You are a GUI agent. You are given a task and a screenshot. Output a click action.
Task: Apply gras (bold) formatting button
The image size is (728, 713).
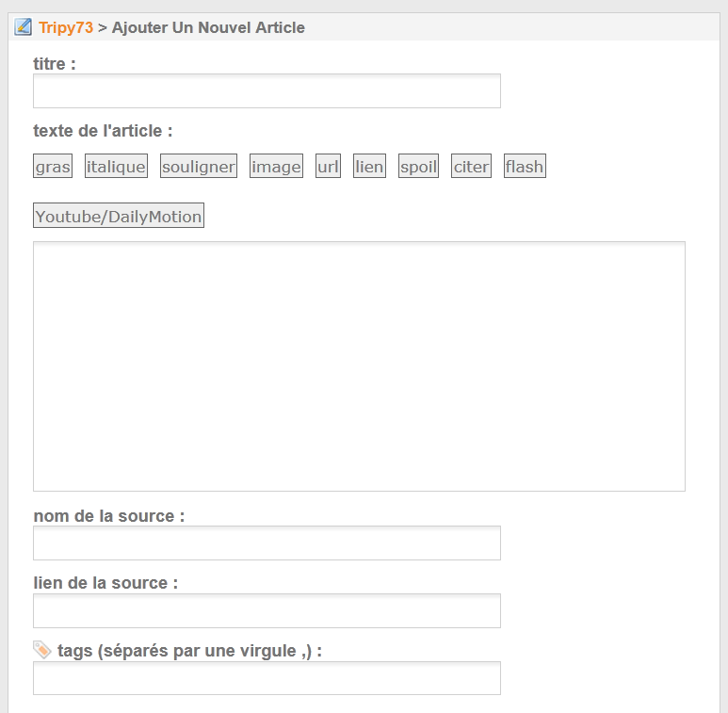pos(53,166)
